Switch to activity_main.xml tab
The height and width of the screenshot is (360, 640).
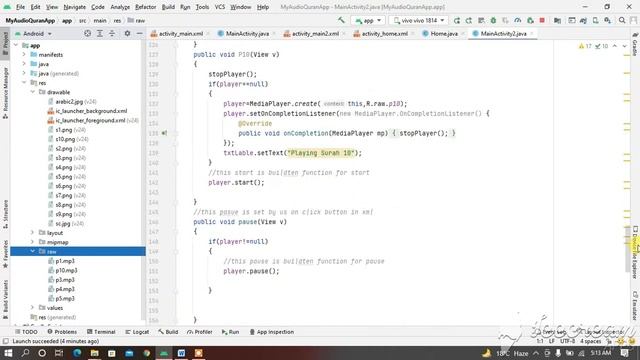point(180,33)
